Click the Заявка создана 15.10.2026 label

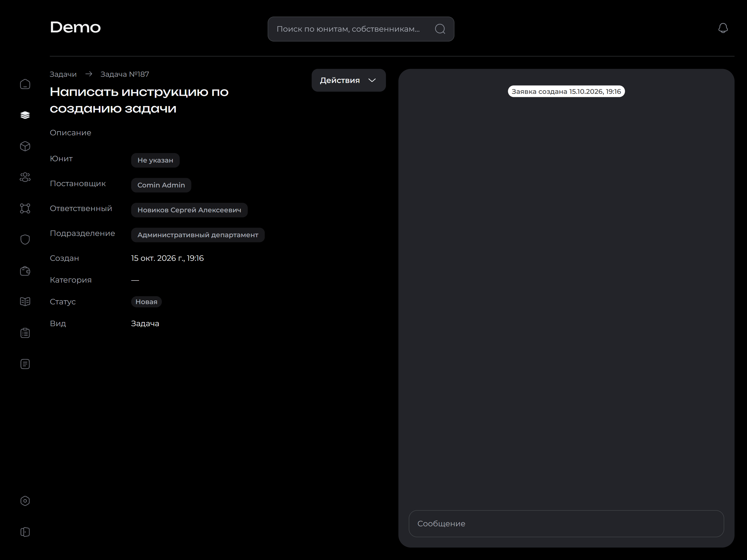click(x=566, y=92)
